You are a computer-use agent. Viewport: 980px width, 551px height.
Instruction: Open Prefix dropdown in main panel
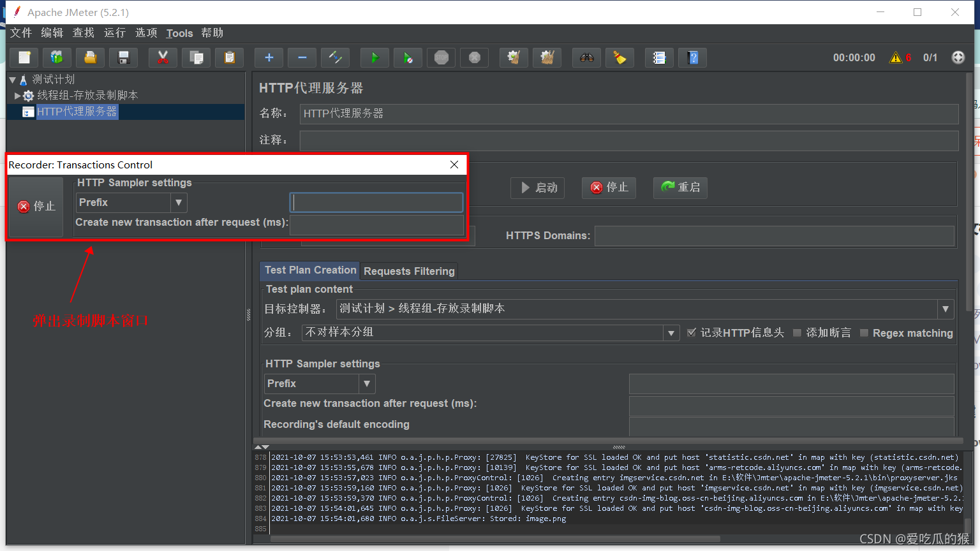tap(366, 384)
